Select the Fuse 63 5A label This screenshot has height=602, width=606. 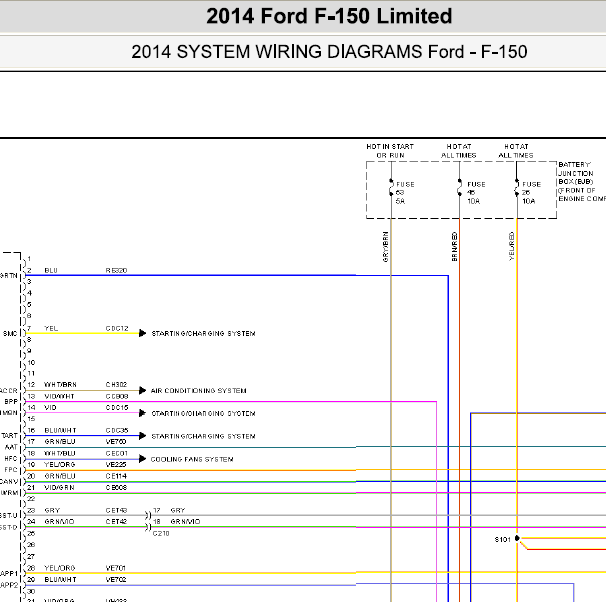click(x=405, y=193)
